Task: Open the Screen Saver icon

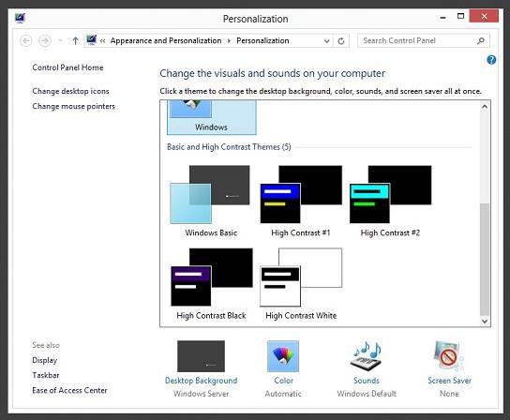Action: tap(449, 356)
